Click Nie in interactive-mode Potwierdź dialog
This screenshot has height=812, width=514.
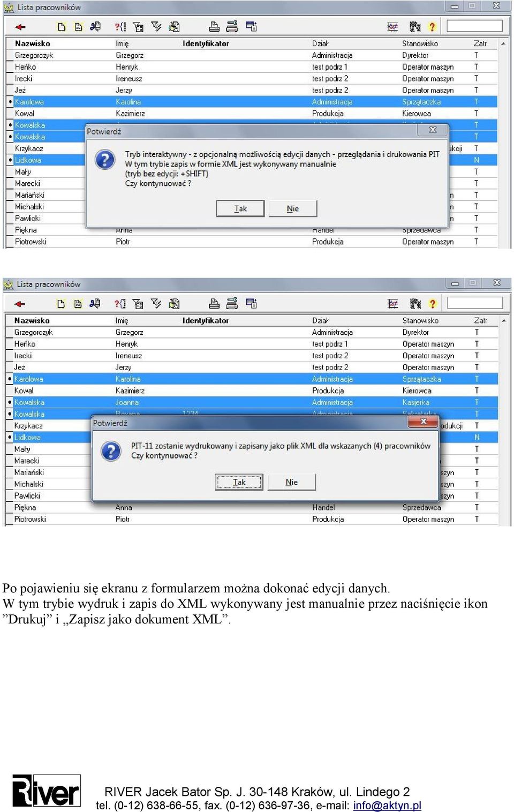293,208
